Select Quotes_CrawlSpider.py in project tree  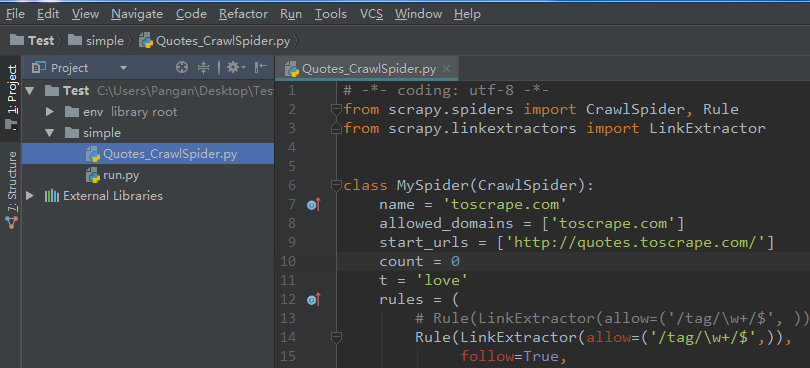pyautogui.click(x=148, y=154)
